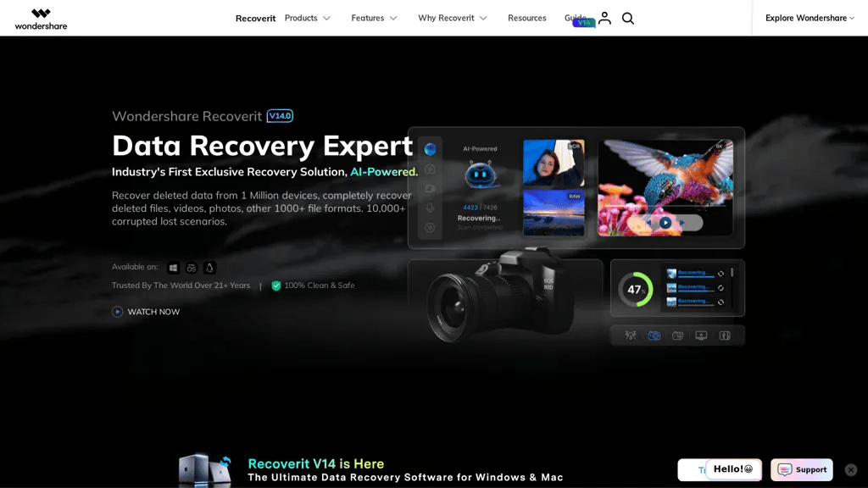Click the 'Wondershare Recoverit' title text
868x488 pixels.
click(x=186, y=116)
